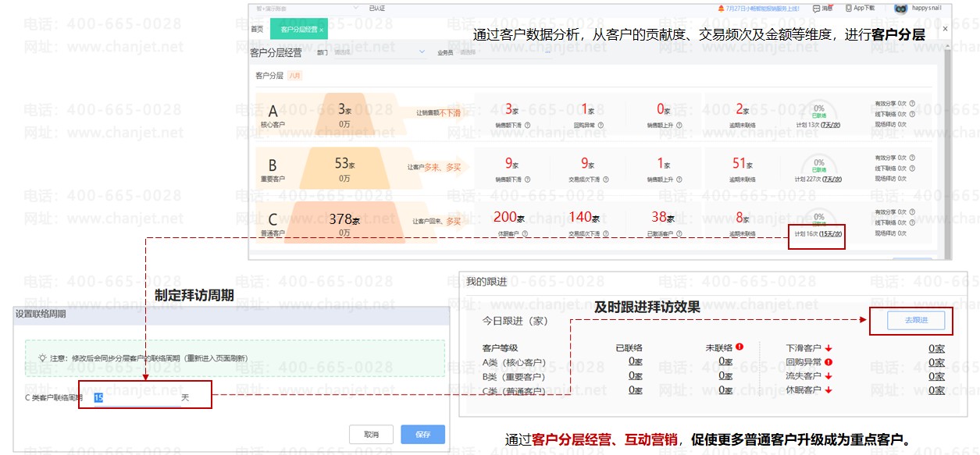This screenshot has height=455, width=980.
Task: Click help icon beside 已激活客户
Action: tap(679, 233)
